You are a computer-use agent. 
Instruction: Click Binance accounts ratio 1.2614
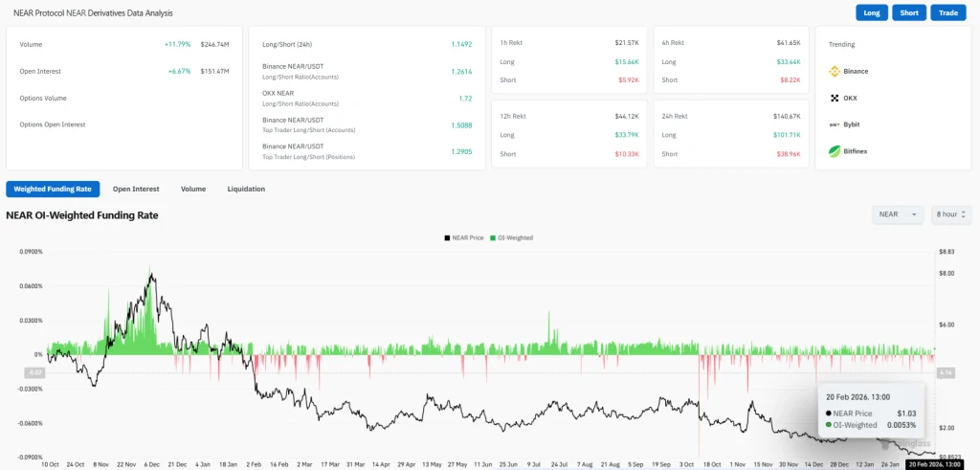point(461,72)
